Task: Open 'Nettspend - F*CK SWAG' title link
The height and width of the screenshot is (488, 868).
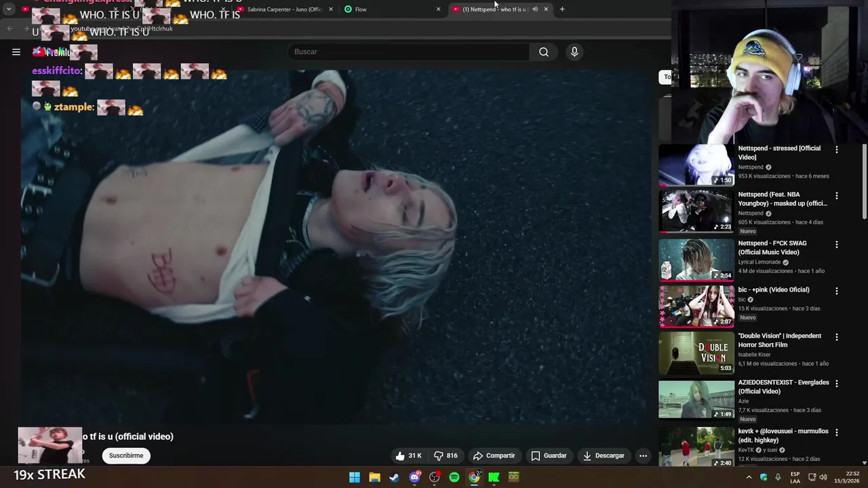Action: (x=772, y=247)
